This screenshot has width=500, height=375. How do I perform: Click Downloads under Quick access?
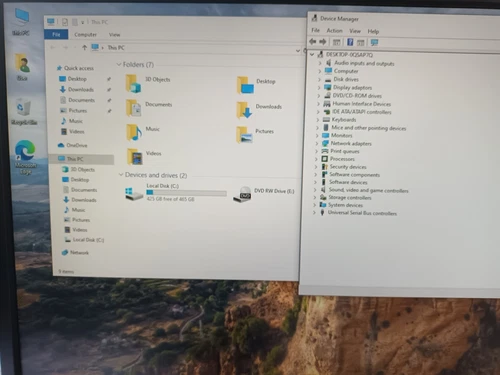tap(81, 89)
